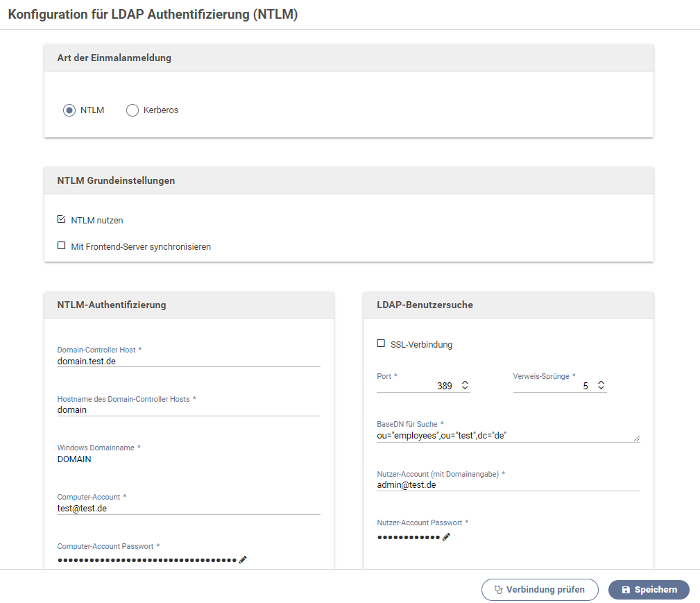
Task: Click pencil icon beside Nutzer-Account Passwort
Action: click(x=446, y=536)
